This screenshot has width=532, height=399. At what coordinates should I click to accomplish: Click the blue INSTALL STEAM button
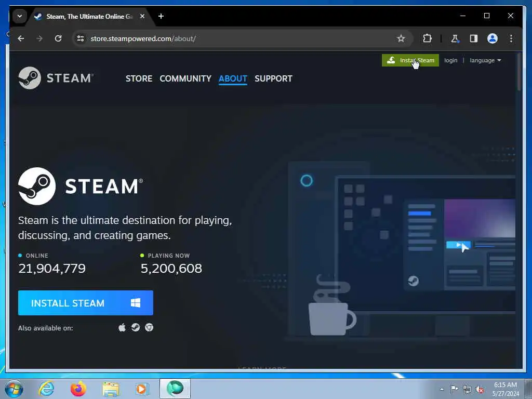tap(86, 303)
